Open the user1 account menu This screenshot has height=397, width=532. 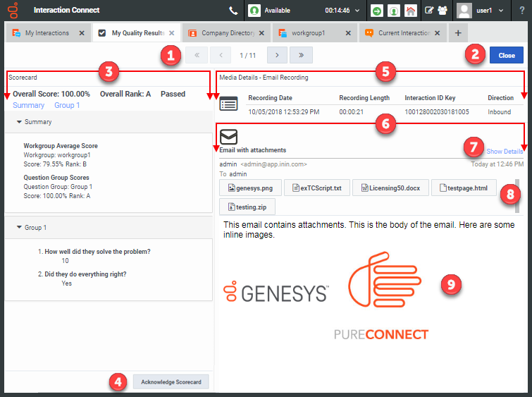pyautogui.click(x=490, y=11)
